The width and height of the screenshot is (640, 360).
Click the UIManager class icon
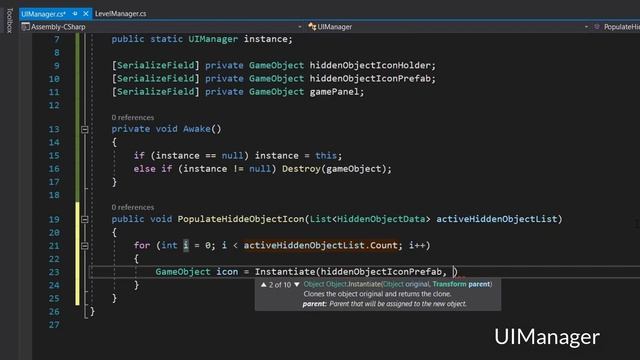tap(312, 27)
